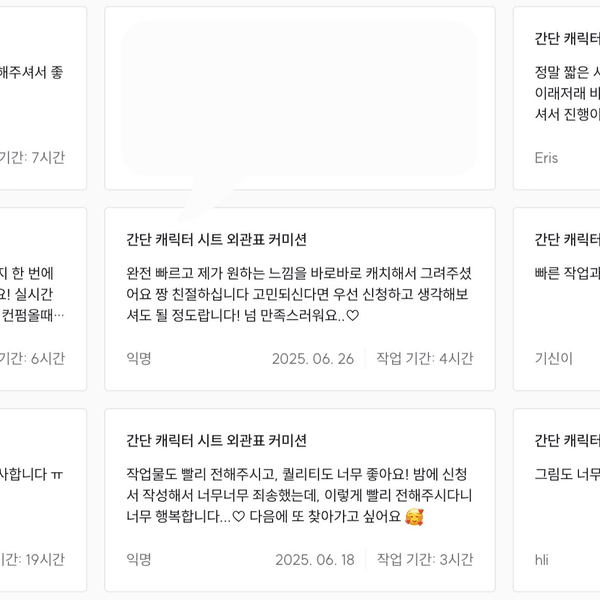
Task: Click author "익명" on the June 26 review
Action: point(139,358)
